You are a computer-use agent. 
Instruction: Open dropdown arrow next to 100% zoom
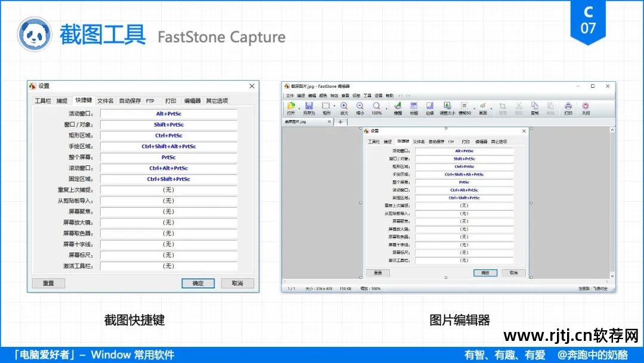coord(386,108)
